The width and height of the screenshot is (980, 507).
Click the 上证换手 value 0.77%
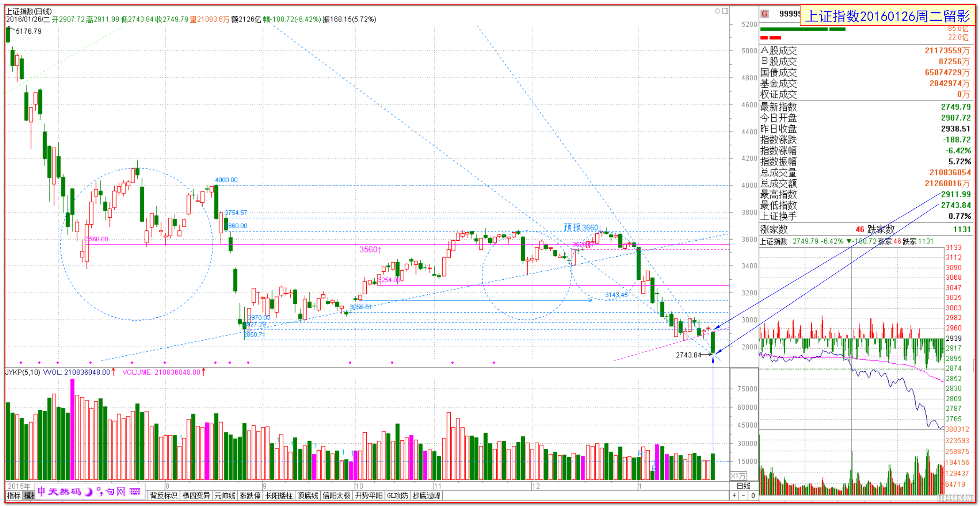click(x=960, y=216)
